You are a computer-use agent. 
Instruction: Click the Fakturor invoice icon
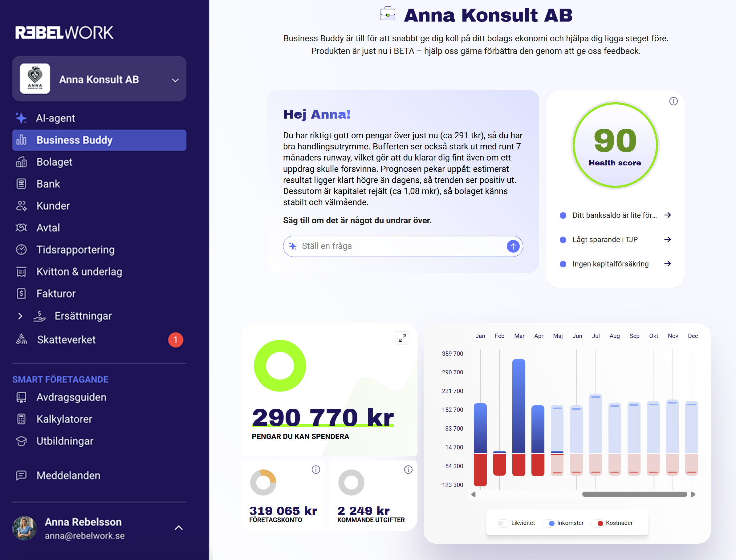[21, 294]
